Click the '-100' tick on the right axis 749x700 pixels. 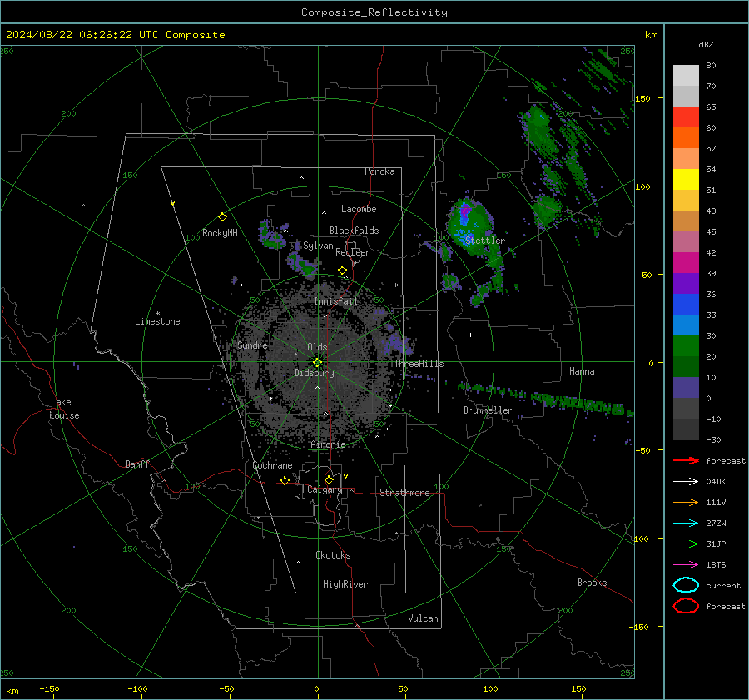coord(637,539)
